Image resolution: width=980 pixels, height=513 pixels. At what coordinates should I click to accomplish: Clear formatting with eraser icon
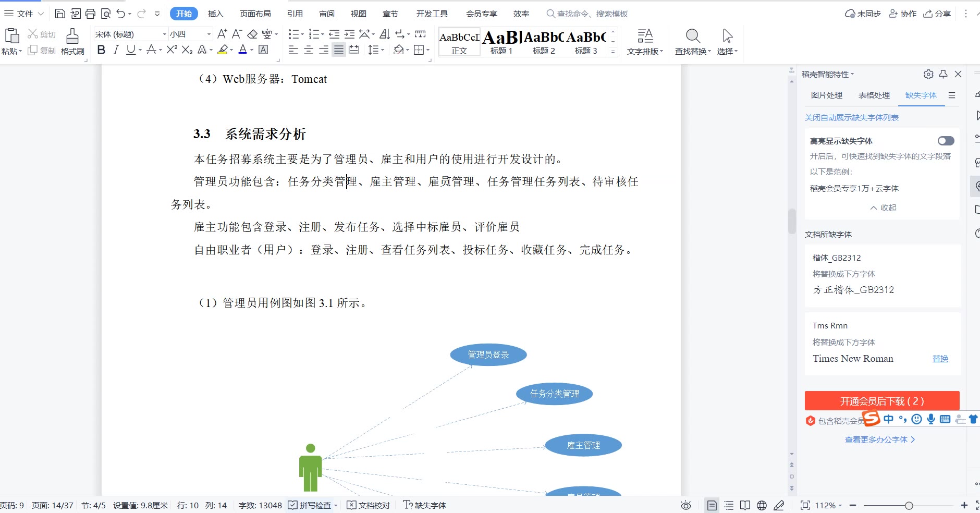click(252, 34)
